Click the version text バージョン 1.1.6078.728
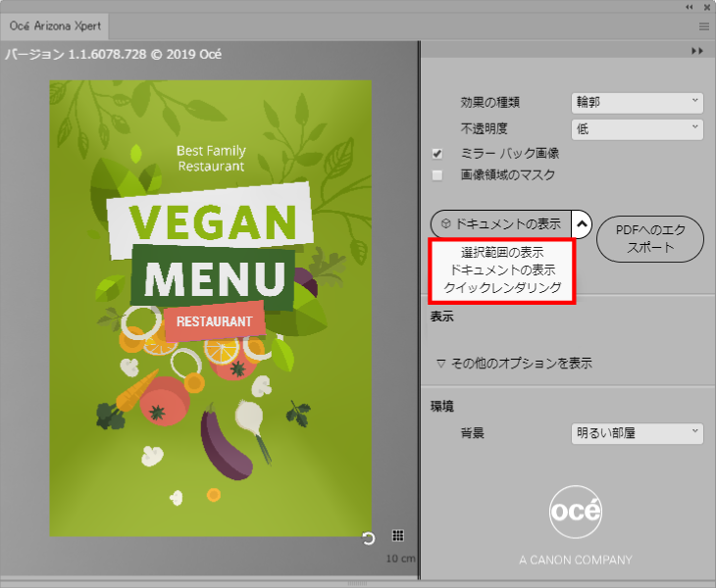This screenshot has width=716, height=588. (x=113, y=54)
